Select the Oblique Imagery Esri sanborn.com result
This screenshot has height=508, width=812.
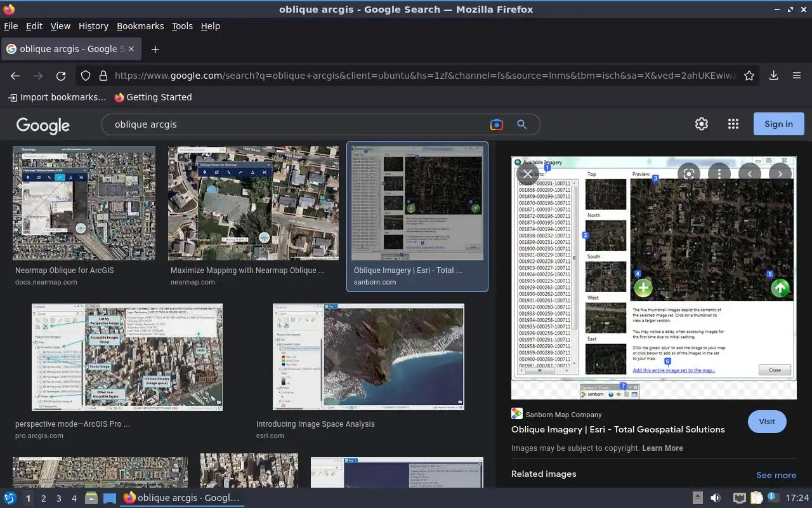417,217
